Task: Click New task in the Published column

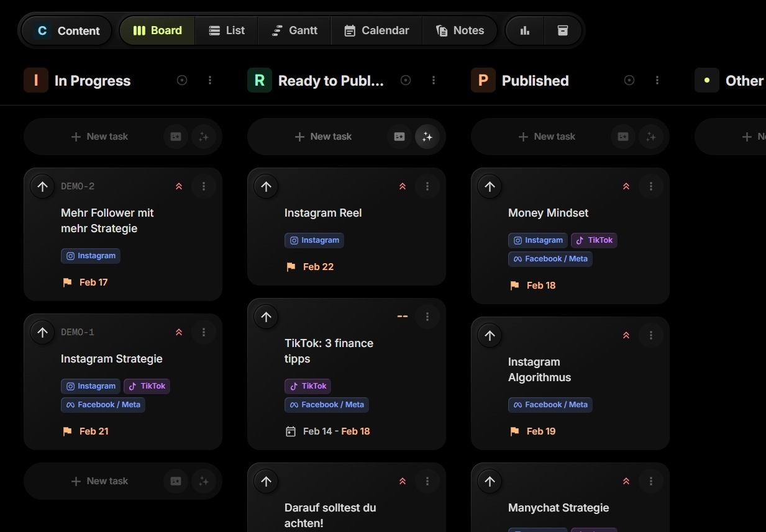Action: click(x=548, y=137)
